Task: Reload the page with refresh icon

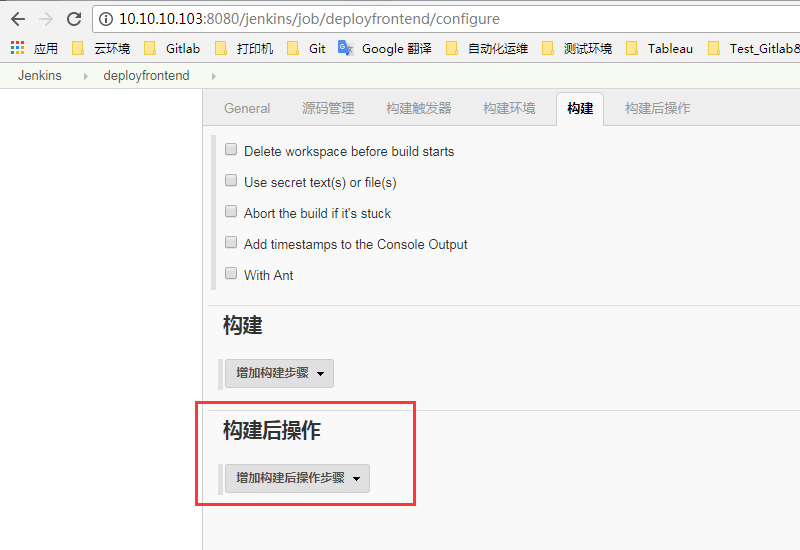Action: (74, 19)
